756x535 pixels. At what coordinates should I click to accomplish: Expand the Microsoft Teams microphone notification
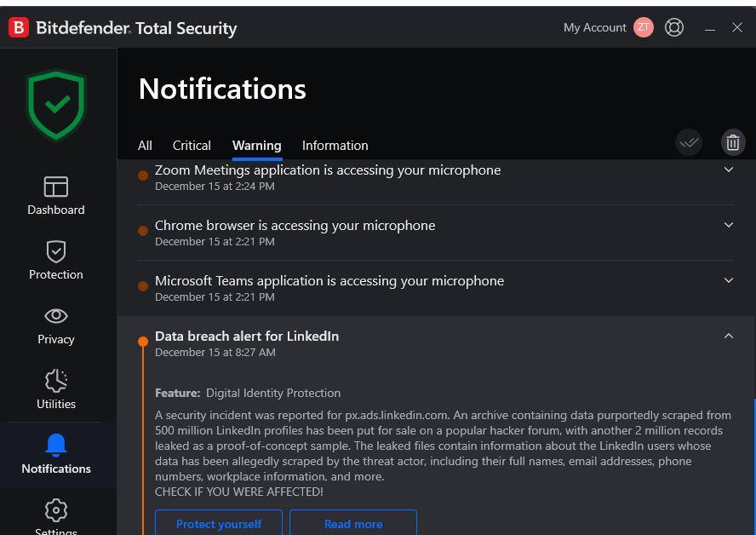click(x=728, y=280)
